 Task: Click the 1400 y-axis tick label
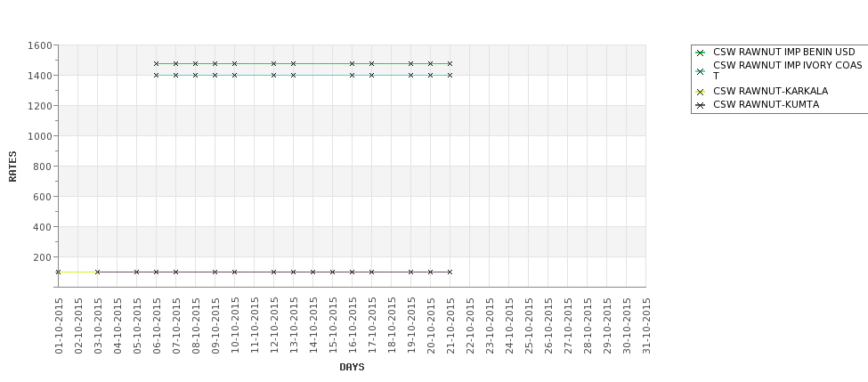pyautogui.click(x=39, y=76)
